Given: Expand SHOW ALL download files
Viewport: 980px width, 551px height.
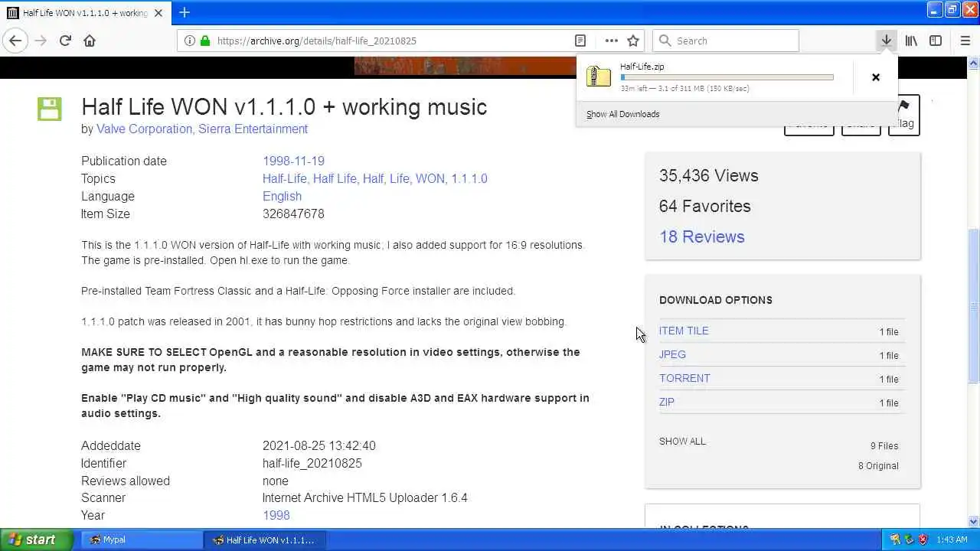Looking at the screenshot, I should click(682, 441).
